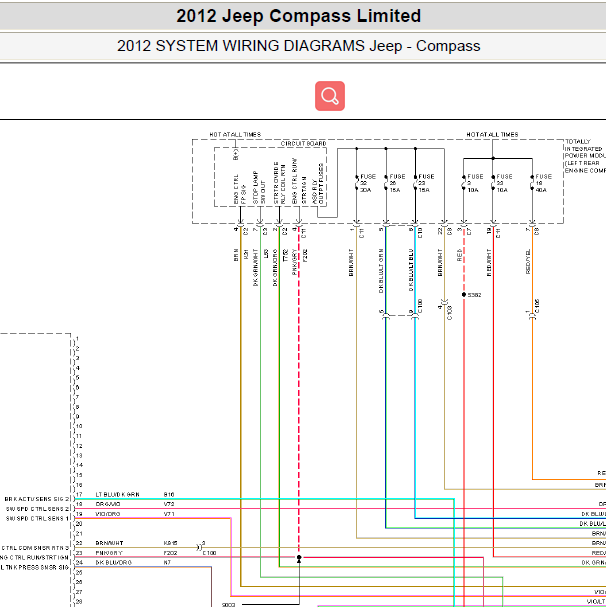Click the "SW SPD CTRL SENS 2" signal label
The image size is (606, 607).
click(37, 509)
